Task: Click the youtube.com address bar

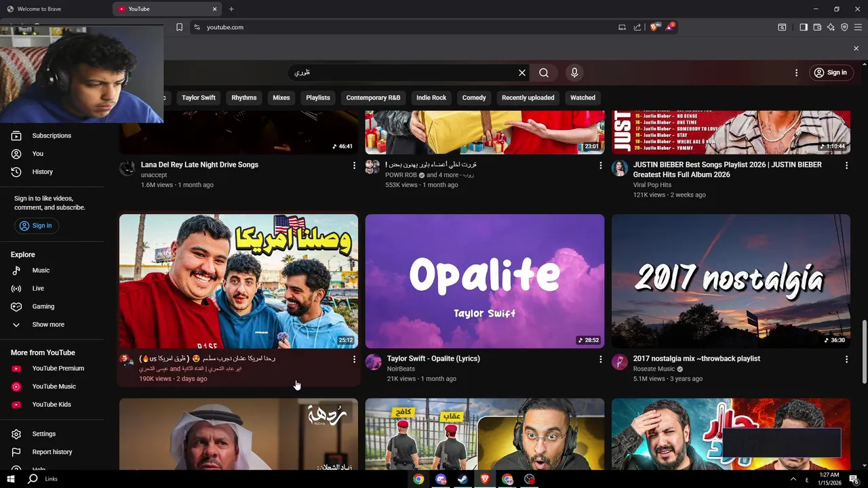Action: click(x=400, y=27)
